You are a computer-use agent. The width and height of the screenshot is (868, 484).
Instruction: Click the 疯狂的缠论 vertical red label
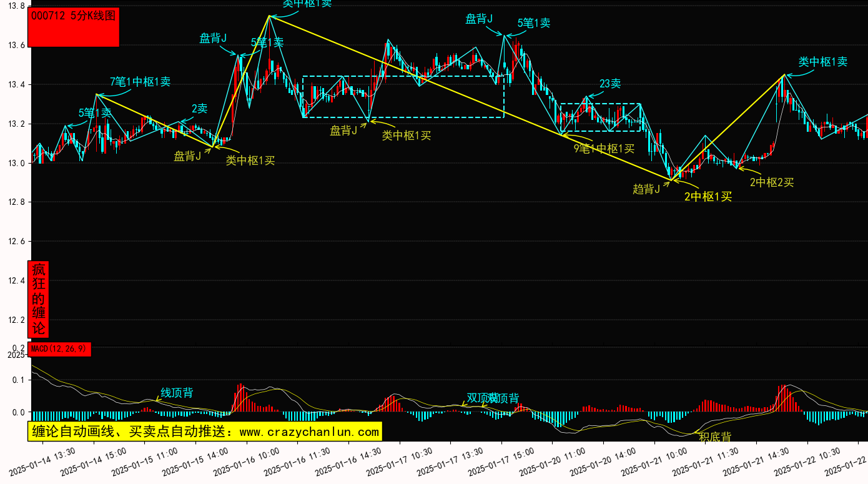(39, 299)
